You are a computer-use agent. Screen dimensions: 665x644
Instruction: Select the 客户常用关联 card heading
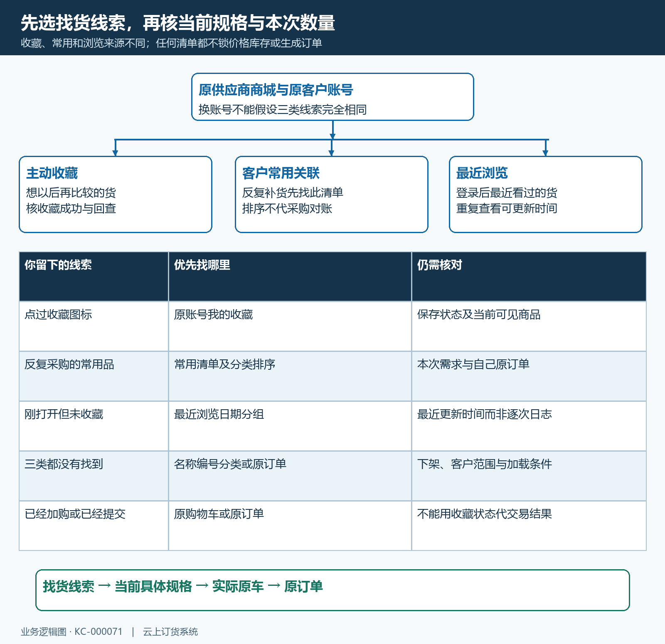(281, 173)
